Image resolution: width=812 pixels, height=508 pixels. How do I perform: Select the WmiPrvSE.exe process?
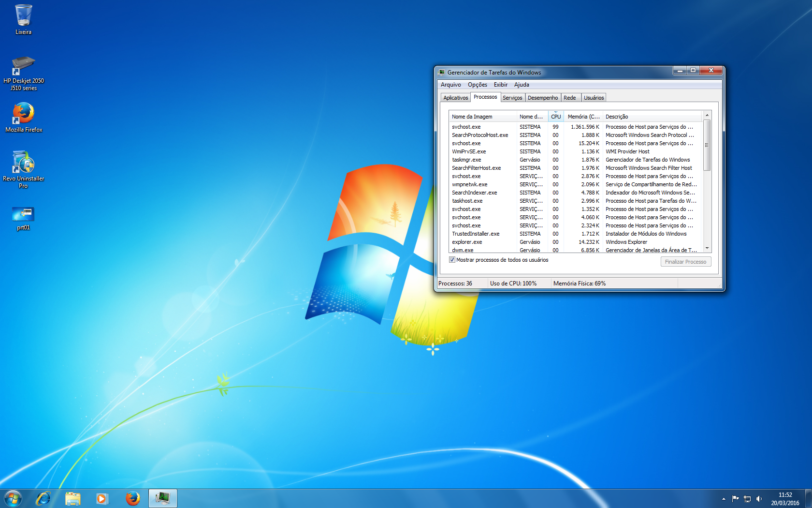(575, 151)
